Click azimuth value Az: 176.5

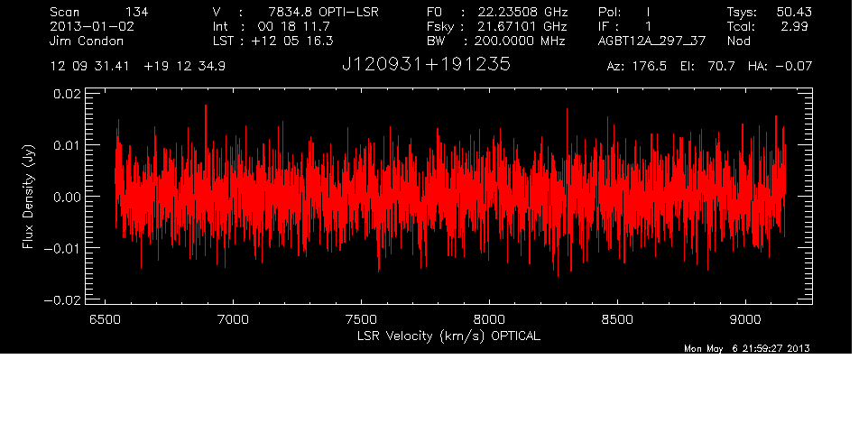[637, 67]
